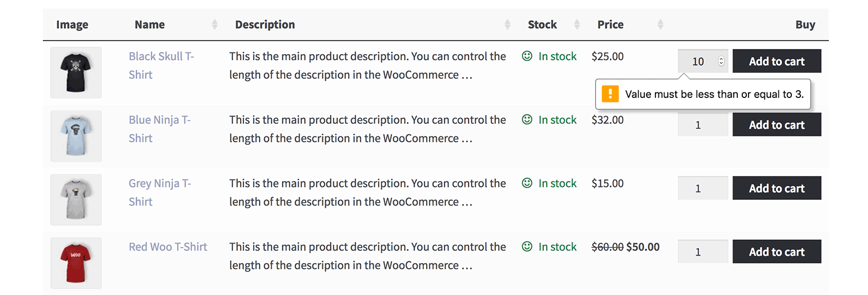Click the smiley stock icon for Black Skull T-Shirt

[x=527, y=56]
